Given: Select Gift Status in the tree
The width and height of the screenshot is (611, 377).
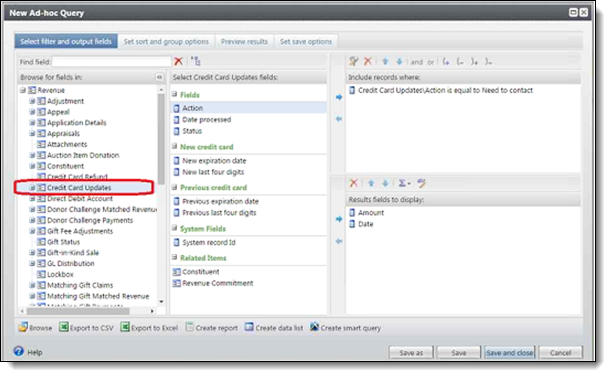Looking at the screenshot, I should pos(58,242).
